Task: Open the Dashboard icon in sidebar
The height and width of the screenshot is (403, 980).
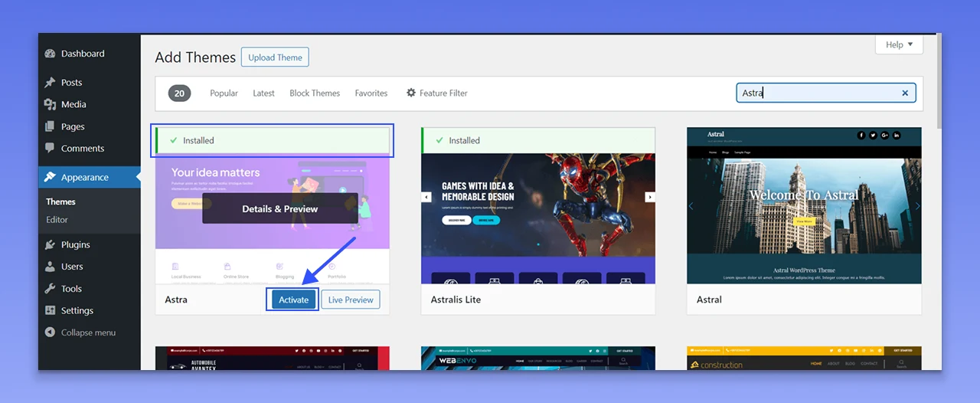Action: (51, 54)
